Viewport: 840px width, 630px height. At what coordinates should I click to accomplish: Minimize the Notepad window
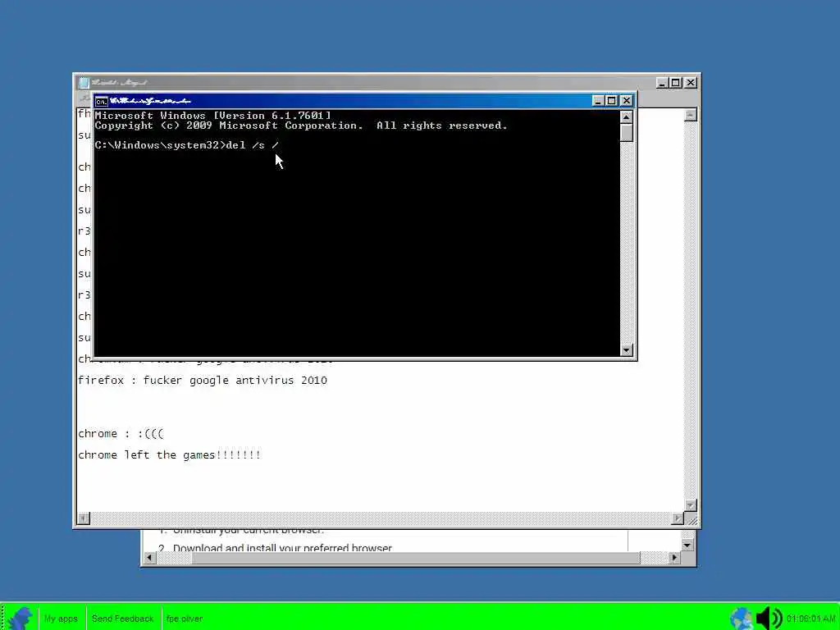pyautogui.click(x=662, y=83)
